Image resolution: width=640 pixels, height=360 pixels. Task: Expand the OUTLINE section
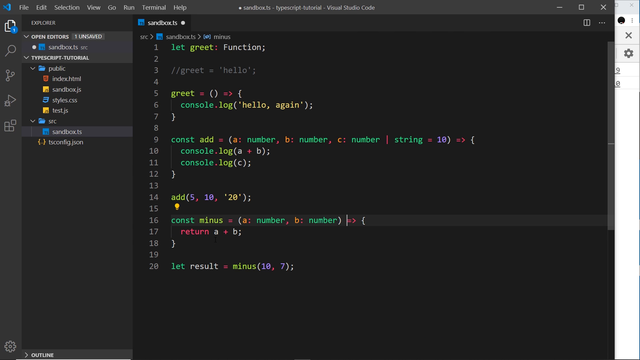(x=27, y=355)
